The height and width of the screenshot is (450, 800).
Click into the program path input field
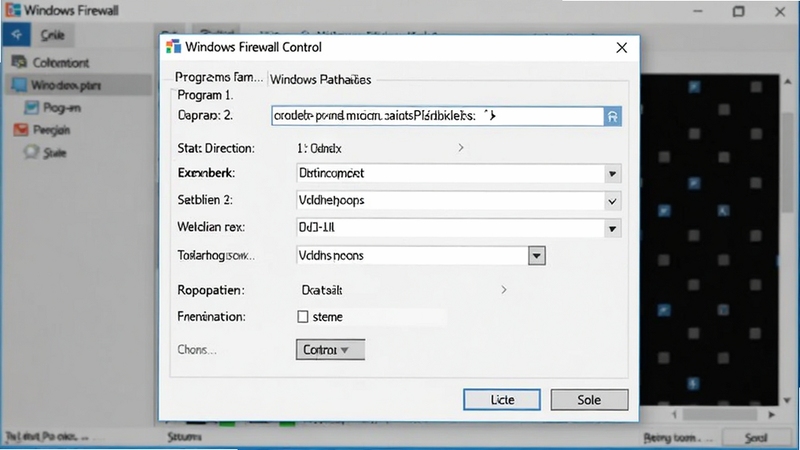pyautogui.click(x=438, y=116)
